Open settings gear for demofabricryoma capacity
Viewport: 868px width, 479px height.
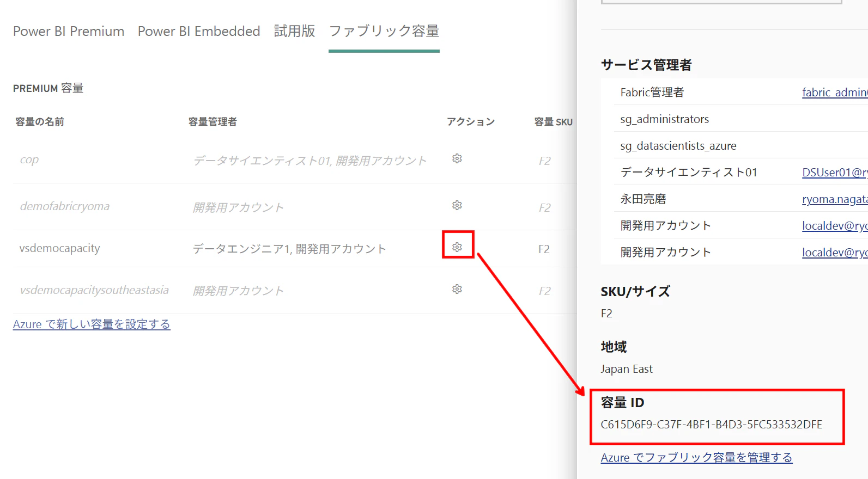click(457, 205)
